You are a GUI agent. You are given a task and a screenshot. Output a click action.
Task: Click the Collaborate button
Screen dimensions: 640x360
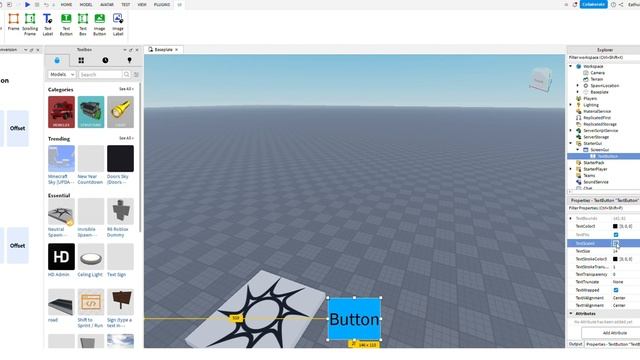point(593,4)
